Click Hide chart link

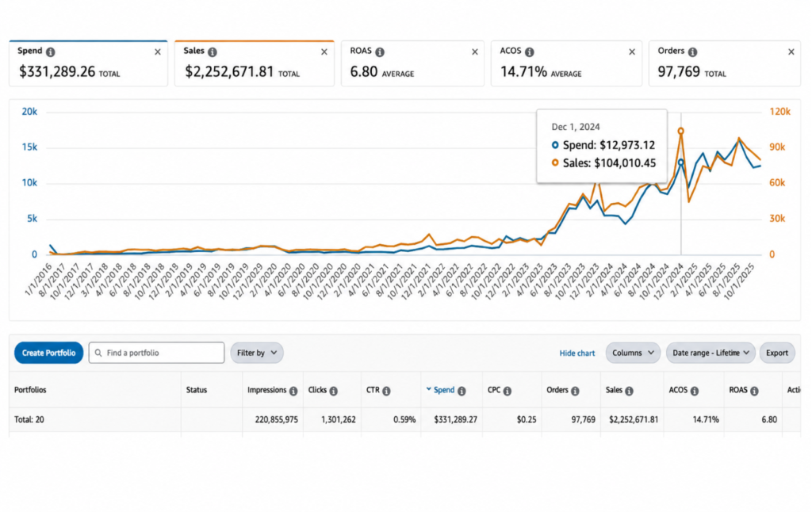[577, 353]
